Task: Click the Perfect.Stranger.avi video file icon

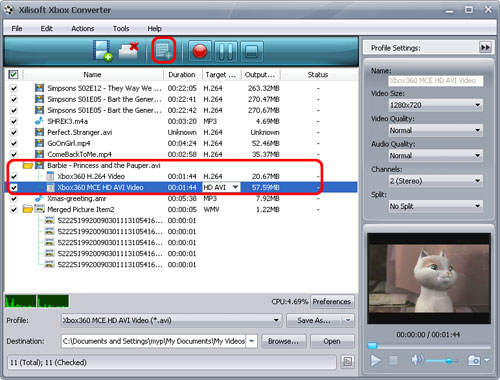Action: (x=39, y=132)
